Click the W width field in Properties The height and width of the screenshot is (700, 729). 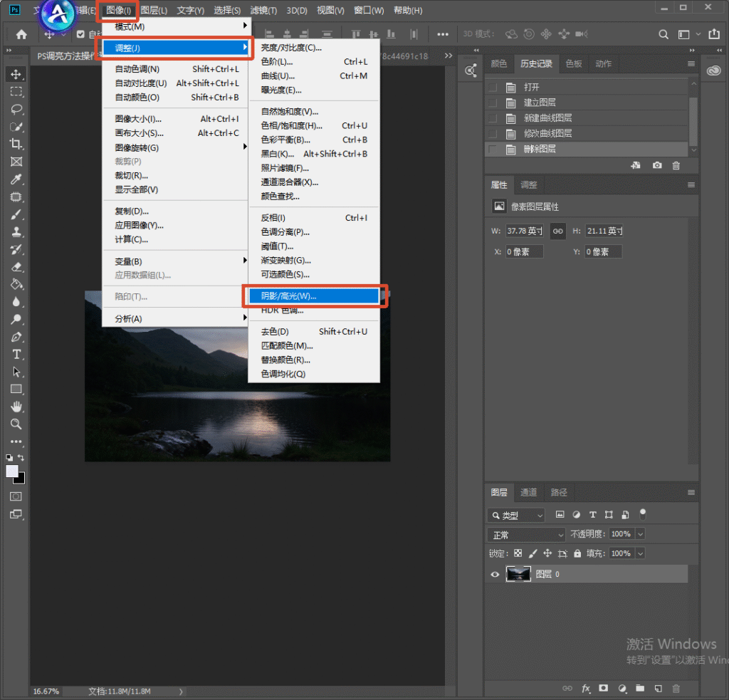[525, 231]
